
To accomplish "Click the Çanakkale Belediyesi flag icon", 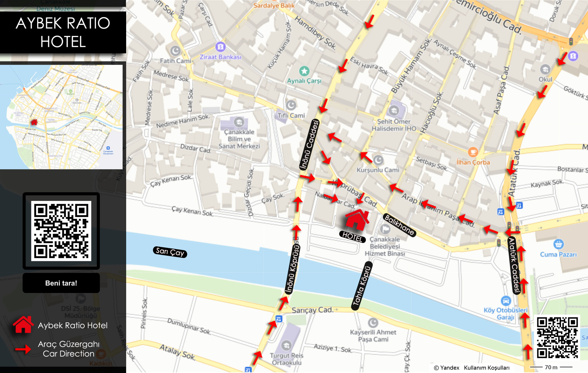I will pos(385,229).
